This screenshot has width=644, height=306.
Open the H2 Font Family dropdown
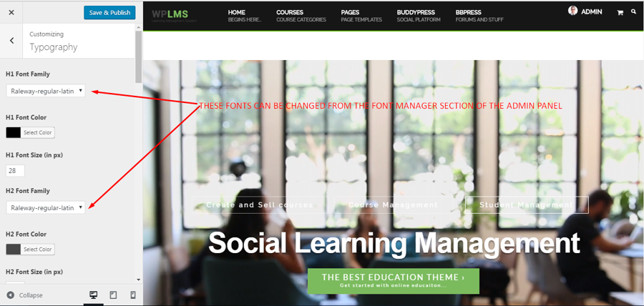click(x=46, y=207)
